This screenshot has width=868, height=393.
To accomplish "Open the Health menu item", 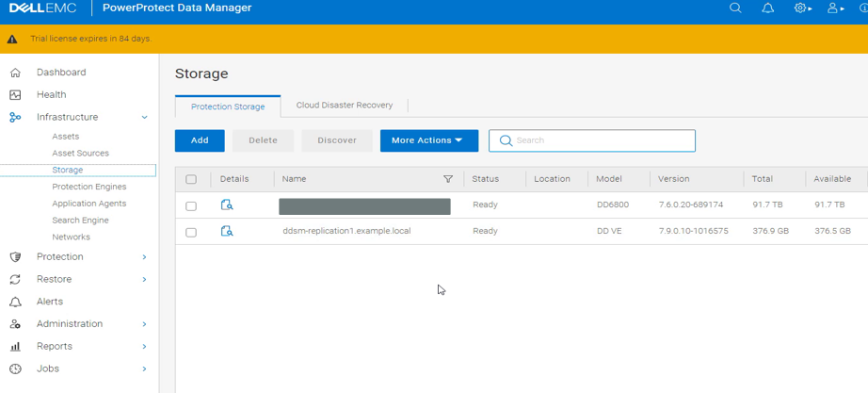I will pos(51,95).
